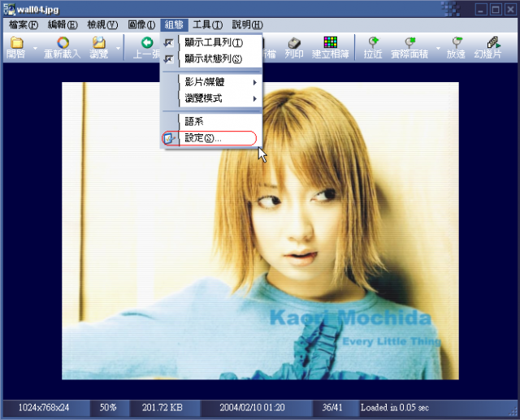
Task: Close the wall04.jpg window
Action: (511, 9)
